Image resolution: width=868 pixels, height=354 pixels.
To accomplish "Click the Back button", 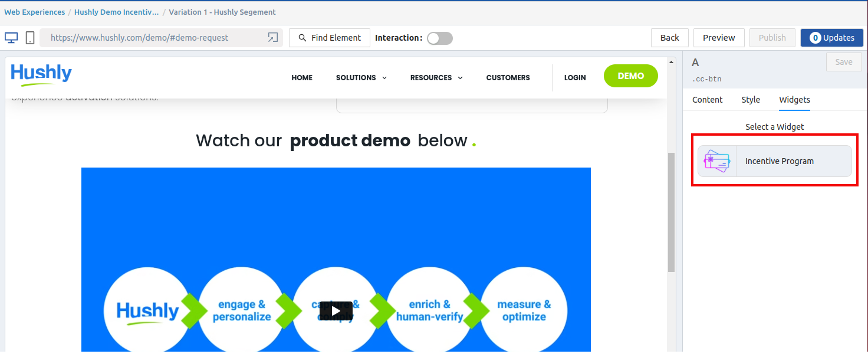I will (669, 38).
